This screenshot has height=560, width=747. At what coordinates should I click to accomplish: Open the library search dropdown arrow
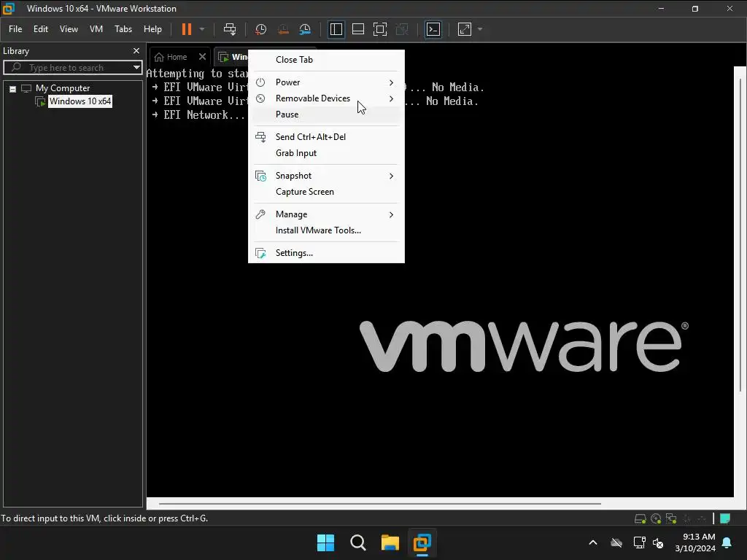[x=136, y=68]
